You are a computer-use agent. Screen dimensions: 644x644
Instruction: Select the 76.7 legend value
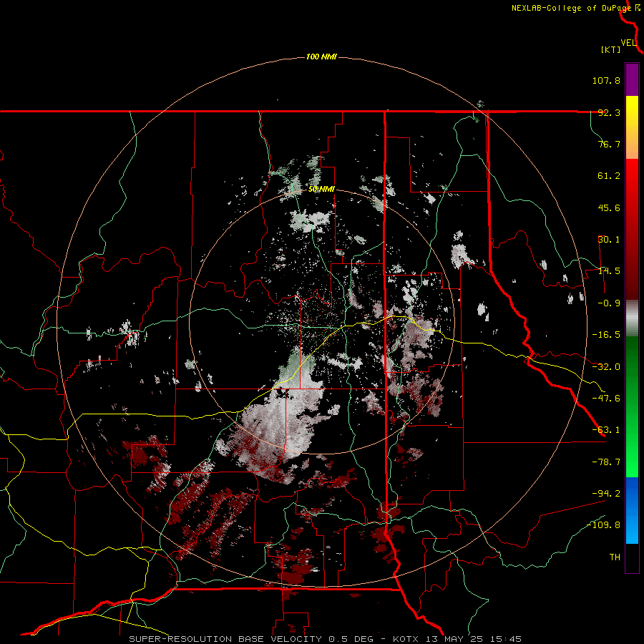click(609, 144)
